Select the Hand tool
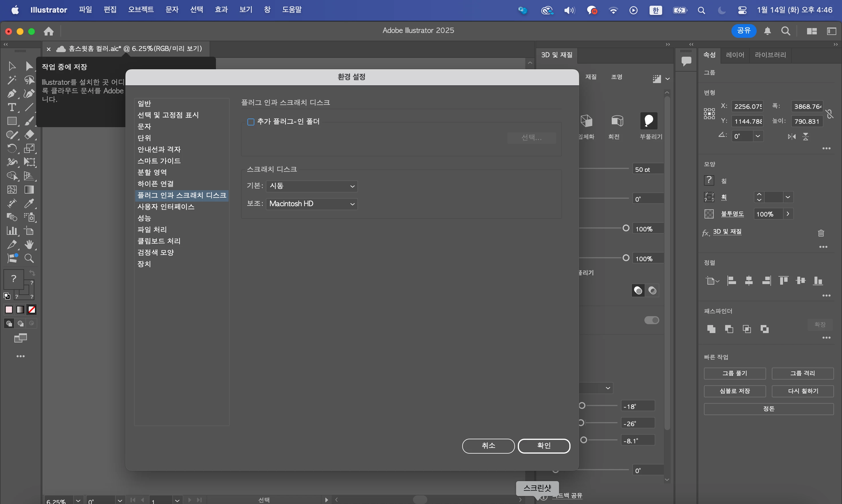 coord(29,245)
